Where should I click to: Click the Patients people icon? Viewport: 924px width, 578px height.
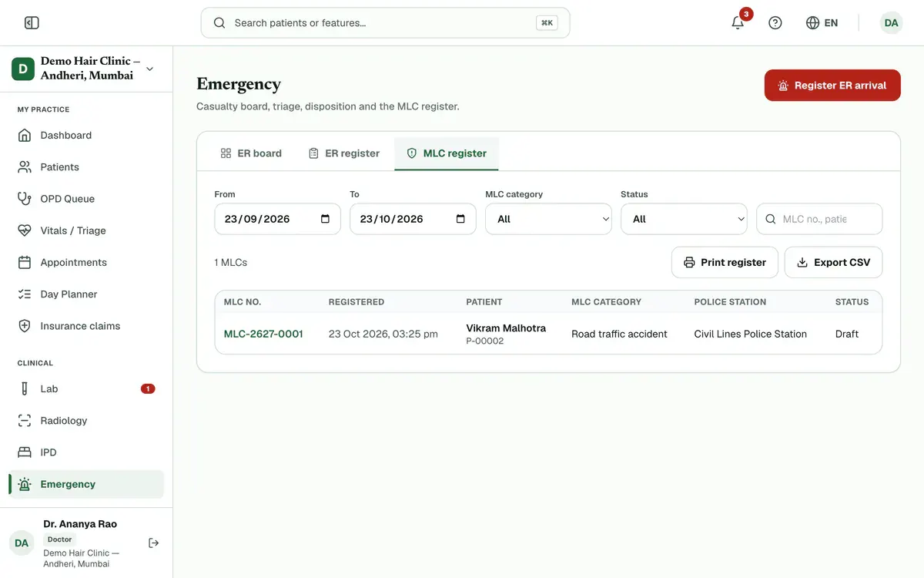pos(25,166)
